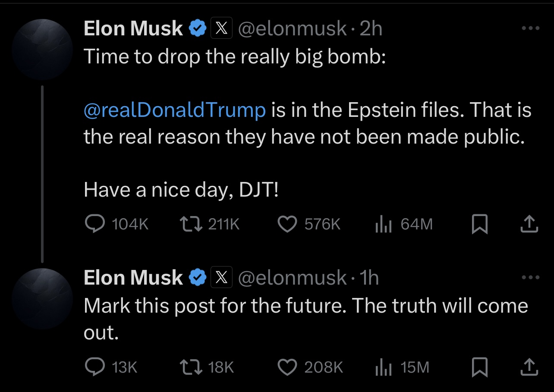Open the profile picture on the second post
The image size is (554, 392).
pyautogui.click(x=42, y=299)
